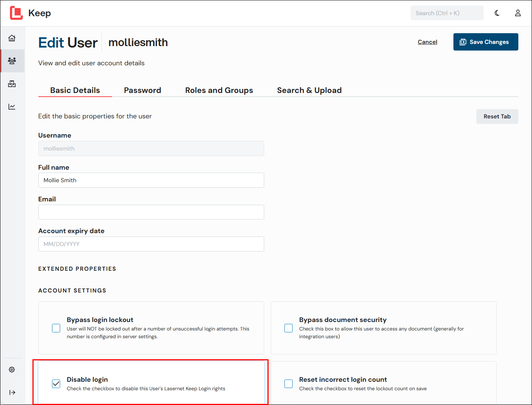The height and width of the screenshot is (405, 532).
Task: Click the Email input field
Action: [151, 212]
